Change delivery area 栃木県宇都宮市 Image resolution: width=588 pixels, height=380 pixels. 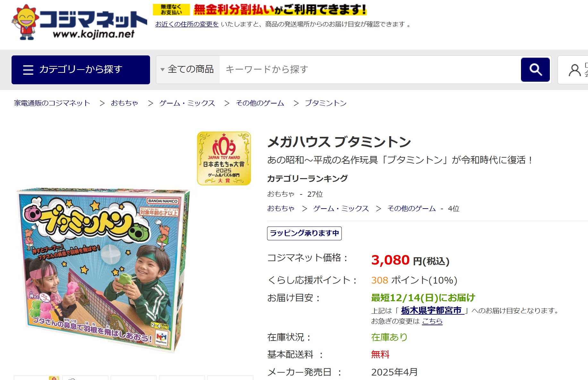pyautogui.click(x=433, y=310)
